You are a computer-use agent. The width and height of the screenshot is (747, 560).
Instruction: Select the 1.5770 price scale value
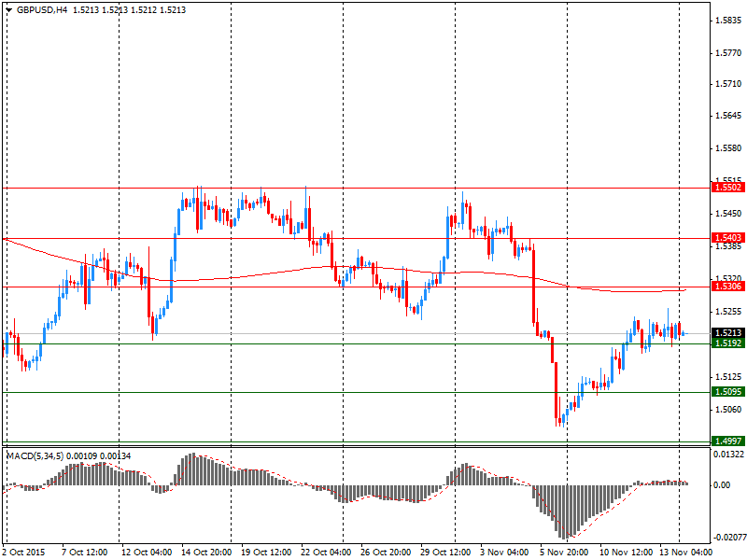click(x=729, y=53)
